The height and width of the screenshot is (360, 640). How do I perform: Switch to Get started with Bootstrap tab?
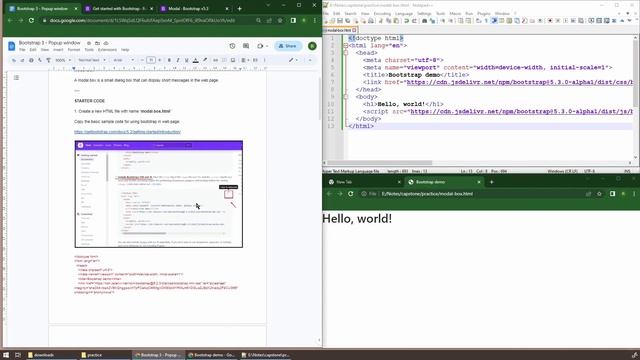pos(118,9)
